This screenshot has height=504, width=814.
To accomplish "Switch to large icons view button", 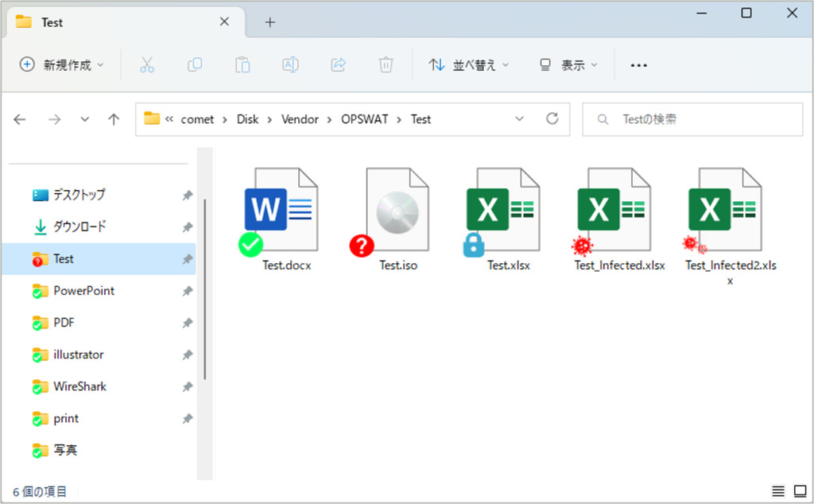I will [x=800, y=491].
